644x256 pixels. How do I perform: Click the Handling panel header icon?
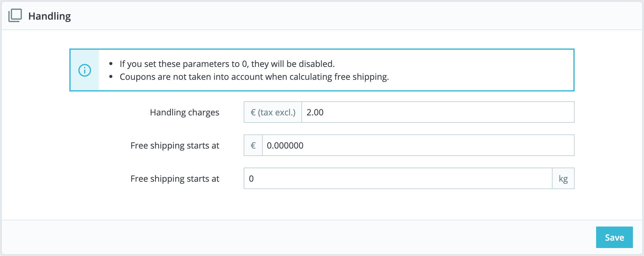pos(15,15)
